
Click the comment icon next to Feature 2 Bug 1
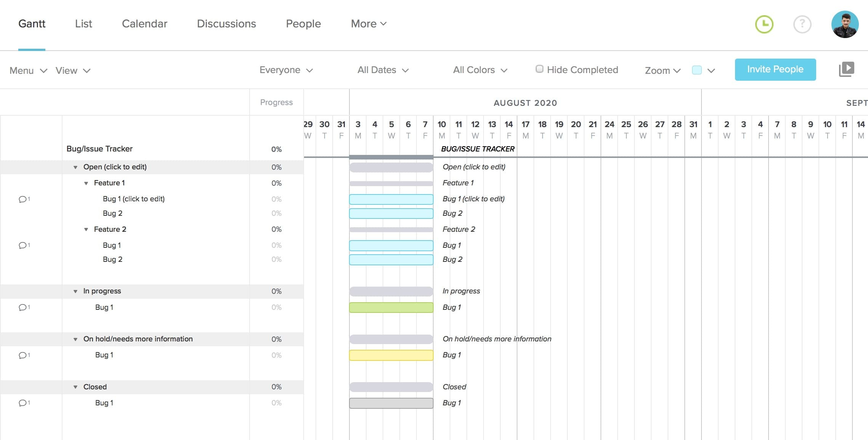point(22,245)
